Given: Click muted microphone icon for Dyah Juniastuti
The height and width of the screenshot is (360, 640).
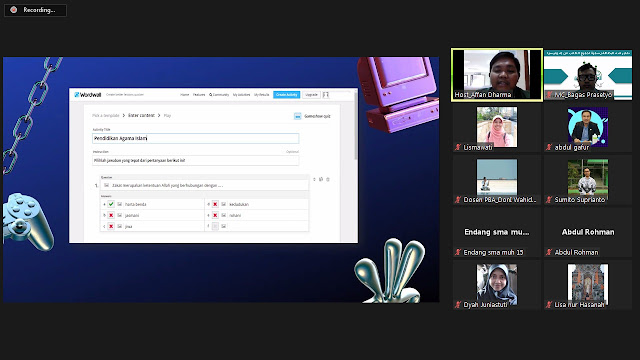Looking at the screenshot, I should 458,304.
